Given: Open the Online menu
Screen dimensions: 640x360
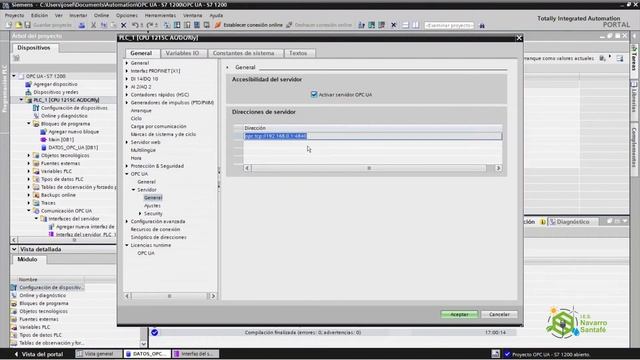Looking at the screenshot, I should pyautogui.click(x=101, y=15).
